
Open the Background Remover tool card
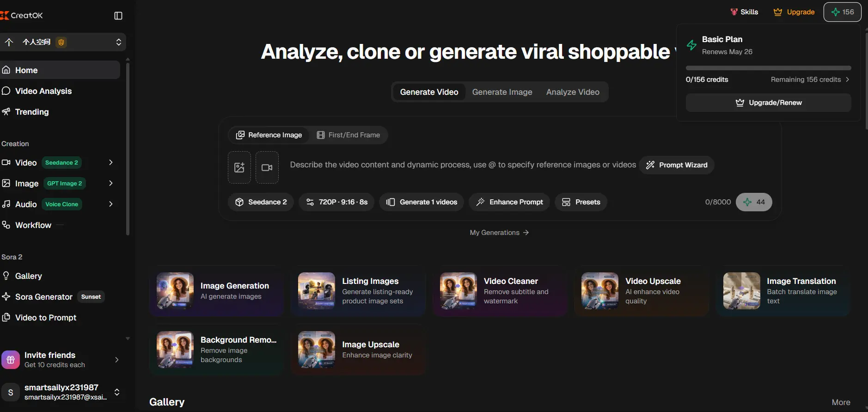[216, 350]
